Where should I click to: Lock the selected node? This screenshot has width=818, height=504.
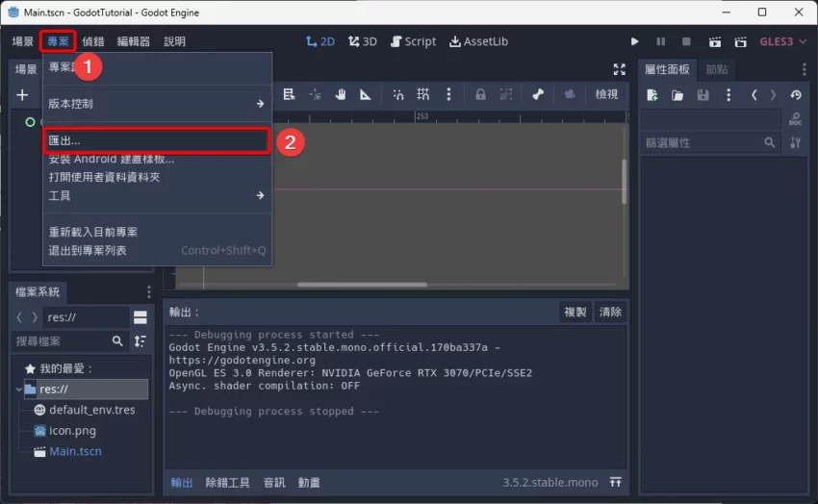480,94
